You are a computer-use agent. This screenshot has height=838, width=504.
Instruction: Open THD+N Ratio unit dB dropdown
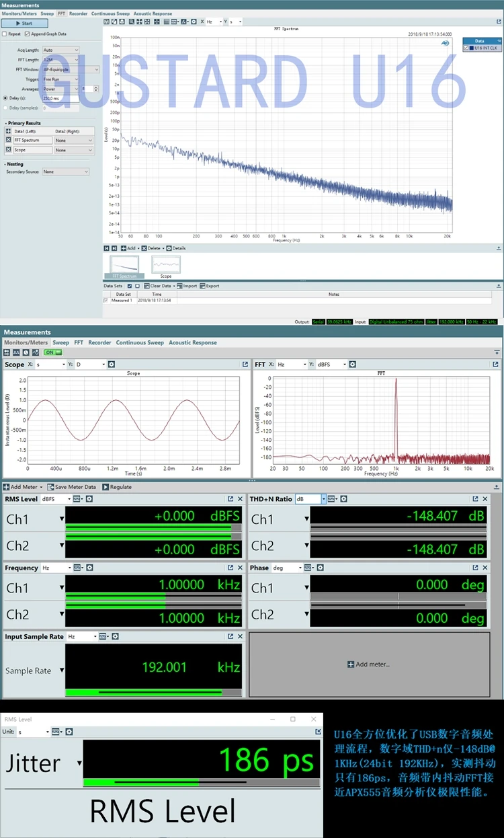(310, 499)
